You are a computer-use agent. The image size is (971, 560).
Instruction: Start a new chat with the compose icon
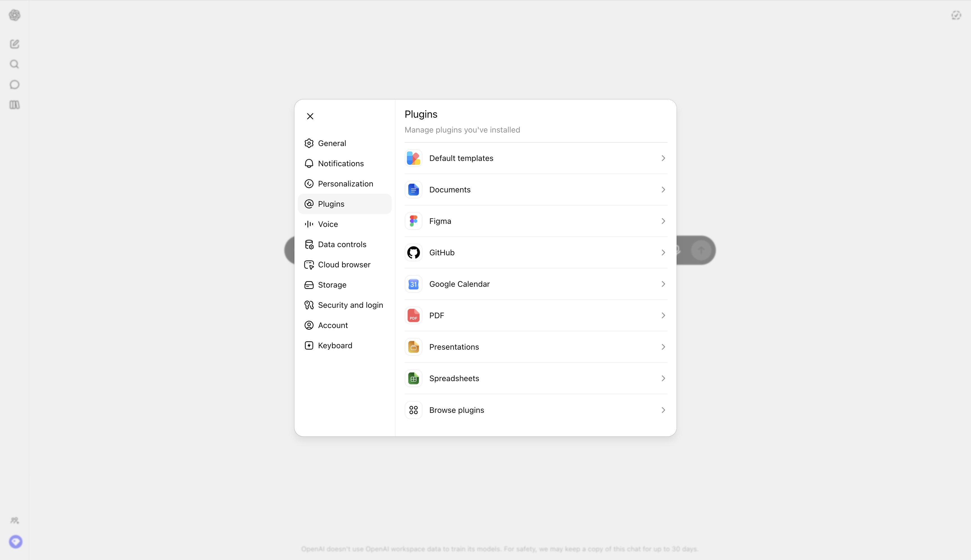(x=15, y=44)
